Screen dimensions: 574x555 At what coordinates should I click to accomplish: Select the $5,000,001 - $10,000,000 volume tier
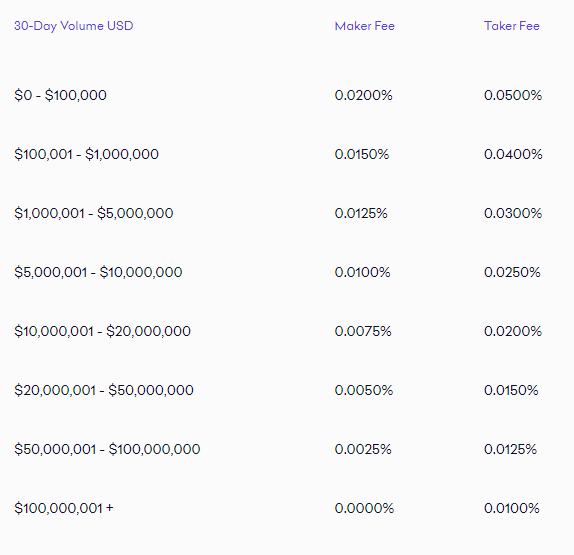pyautogui.click(x=98, y=272)
